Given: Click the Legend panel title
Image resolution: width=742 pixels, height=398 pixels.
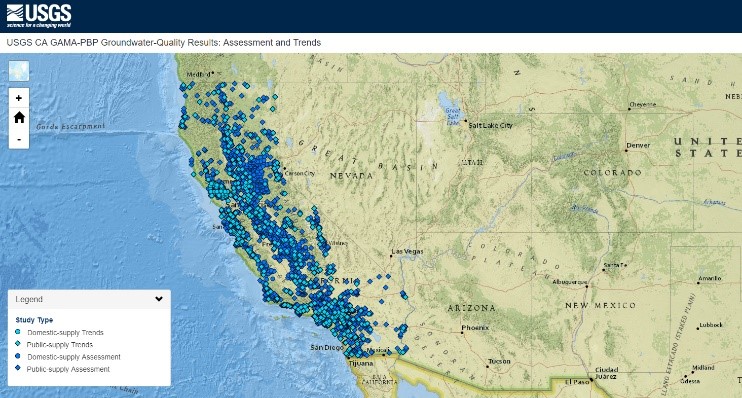Looking at the screenshot, I should [x=29, y=300].
